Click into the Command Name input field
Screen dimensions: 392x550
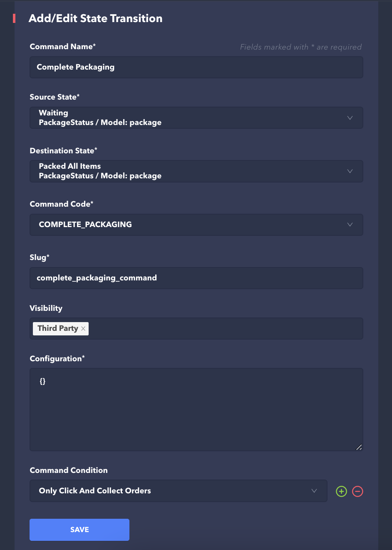(196, 67)
